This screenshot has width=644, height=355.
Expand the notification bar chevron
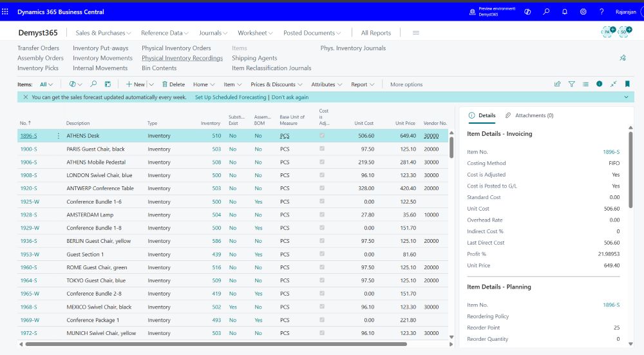627,97
